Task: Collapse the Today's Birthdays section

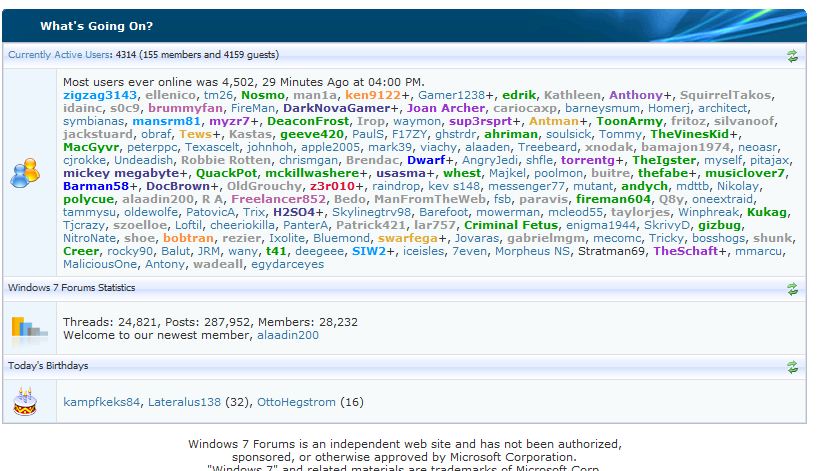Action: point(792,367)
